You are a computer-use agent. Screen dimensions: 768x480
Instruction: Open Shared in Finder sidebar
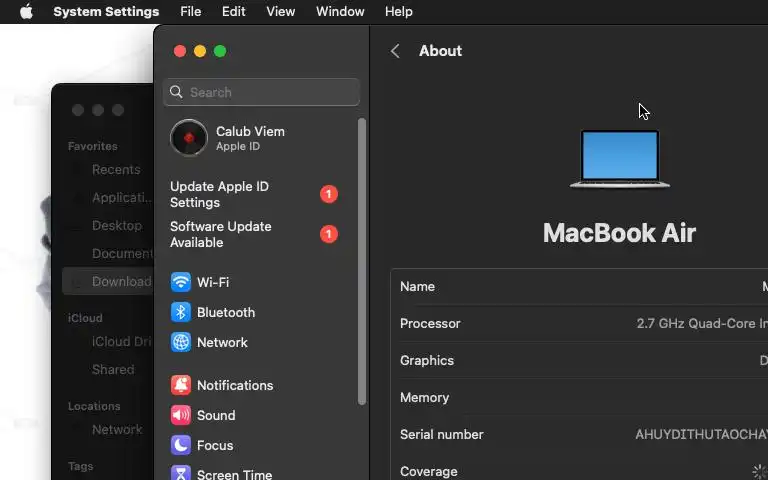(x=113, y=369)
